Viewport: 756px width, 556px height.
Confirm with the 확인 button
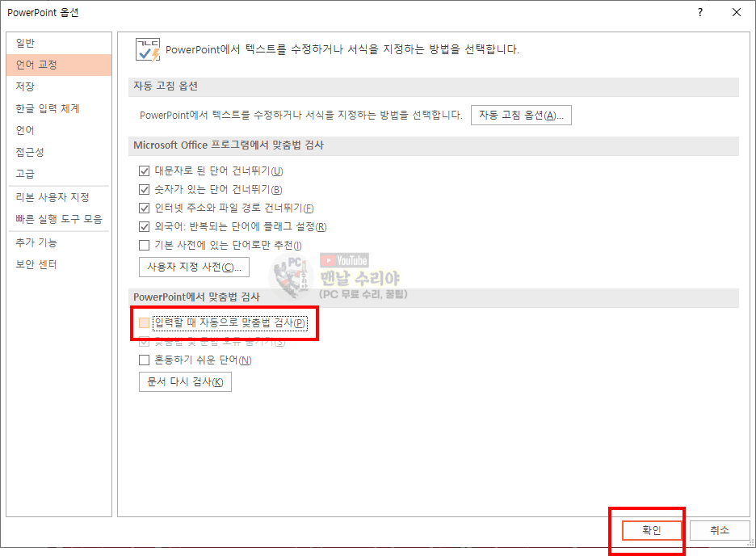tap(652, 530)
